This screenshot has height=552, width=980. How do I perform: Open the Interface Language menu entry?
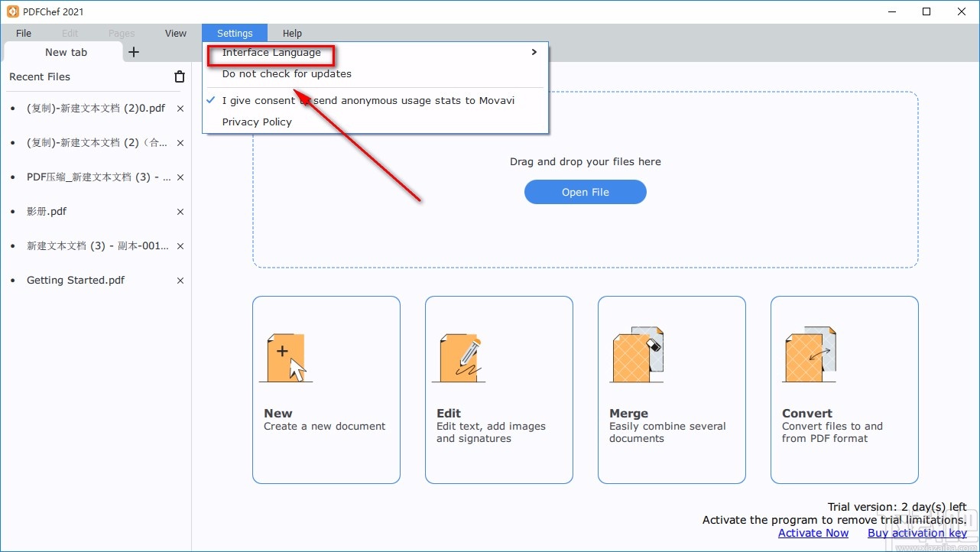click(x=375, y=53)
